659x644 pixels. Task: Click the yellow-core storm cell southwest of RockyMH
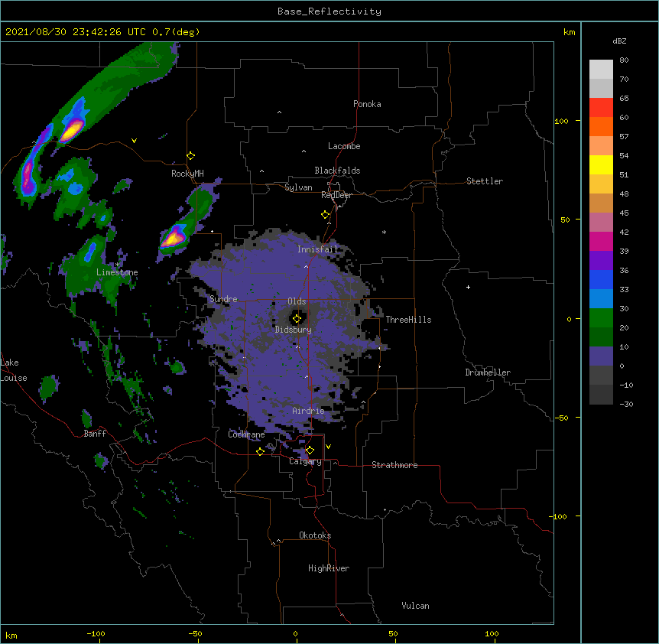pos(174,239)
